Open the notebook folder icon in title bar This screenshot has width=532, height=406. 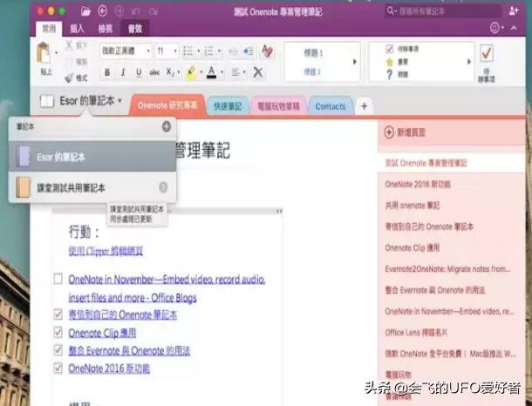pos(85,11)
